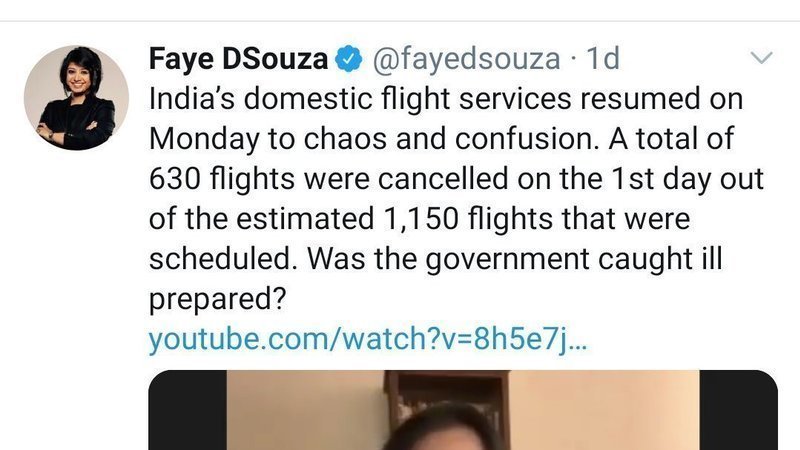The height and width of the screenshot is (450, 800).
Task: Expand the tweet options chevron
Action: [762, 58]
